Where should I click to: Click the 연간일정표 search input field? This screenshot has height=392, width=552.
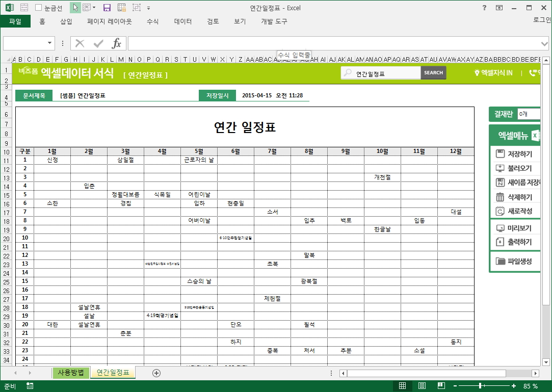click(x=386, y=73)
